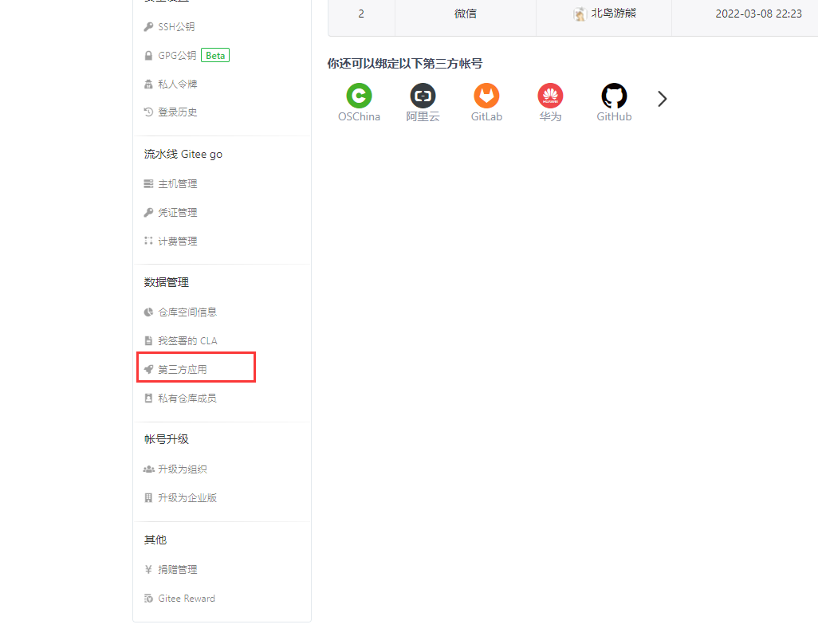Click the 华为 Huawei logo icon
The height and width of the screenshot is (644, 818).
[550, 96]
